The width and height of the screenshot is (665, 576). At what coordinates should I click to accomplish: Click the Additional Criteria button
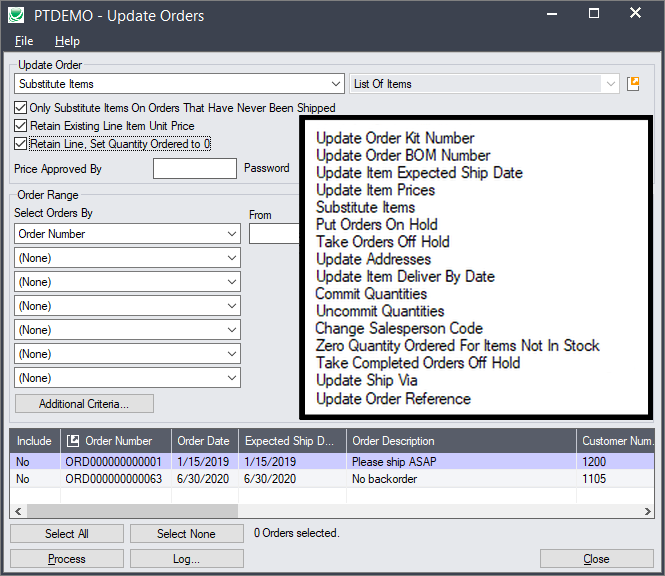tap(84, 404)
